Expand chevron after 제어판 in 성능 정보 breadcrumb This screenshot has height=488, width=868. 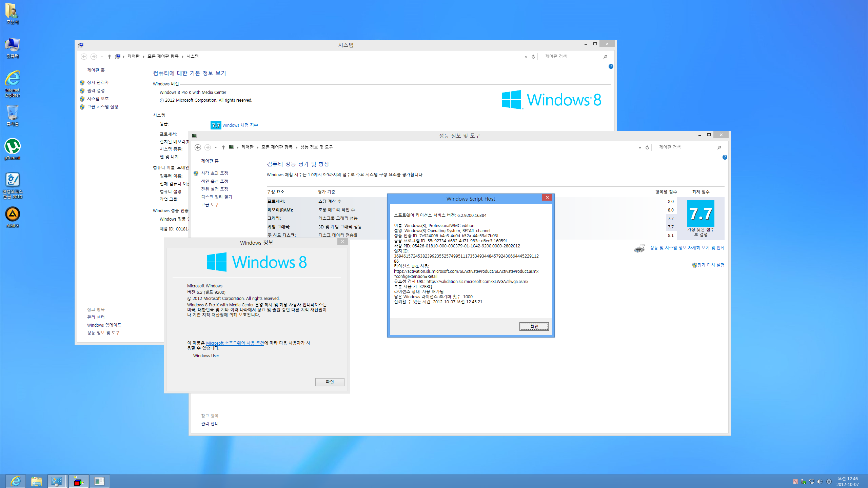(258, 147)
